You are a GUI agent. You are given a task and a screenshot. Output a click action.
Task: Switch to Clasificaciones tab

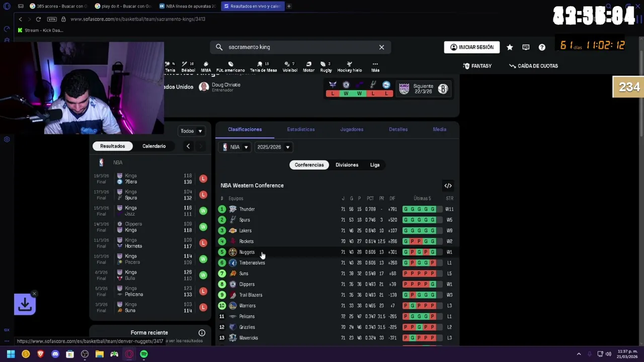click(x=245, y=130)
